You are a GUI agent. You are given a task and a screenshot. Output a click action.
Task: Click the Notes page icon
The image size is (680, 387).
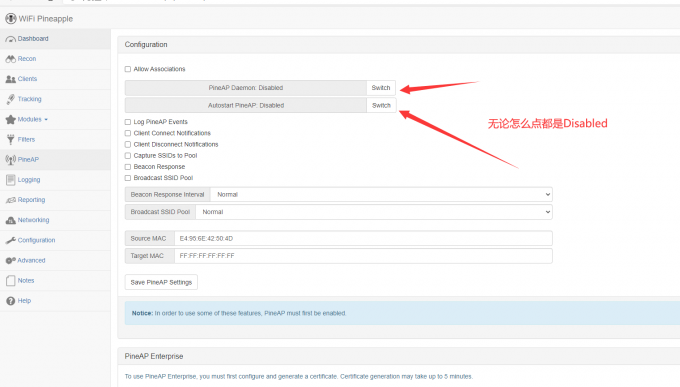pyautogui.click(x=10, y=281)
